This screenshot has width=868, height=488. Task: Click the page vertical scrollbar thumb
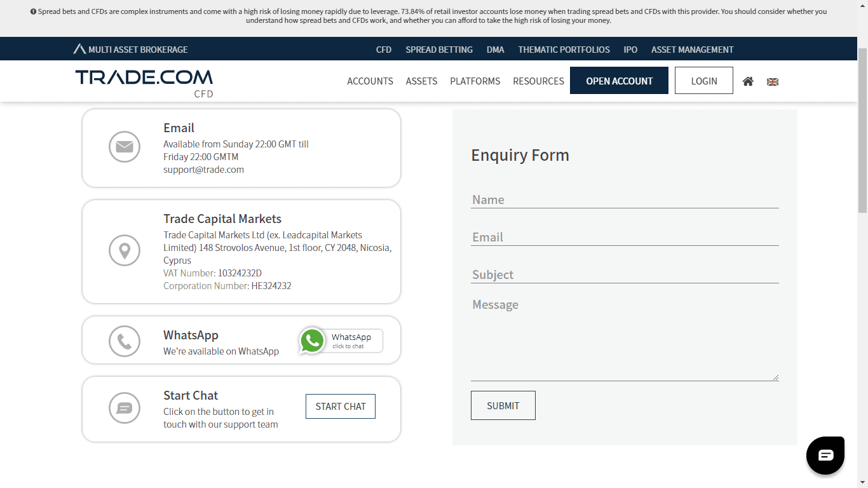(x=862, y=130)
